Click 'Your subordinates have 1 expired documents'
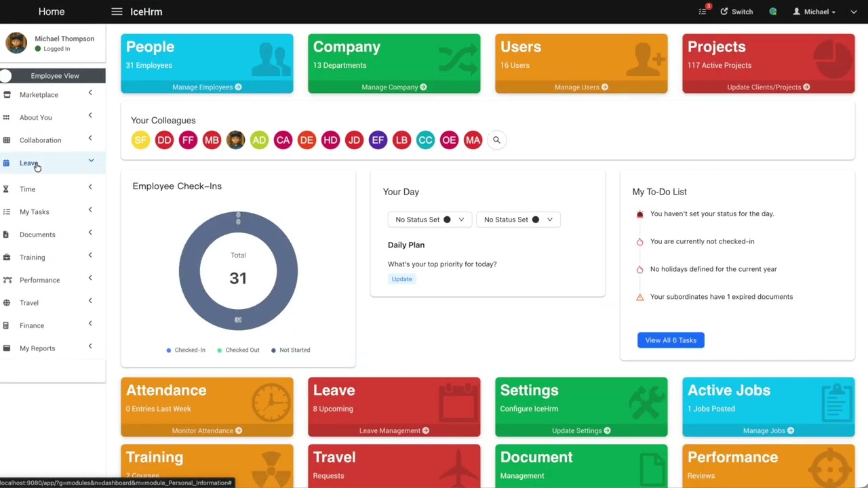 (x=722, y=297)
